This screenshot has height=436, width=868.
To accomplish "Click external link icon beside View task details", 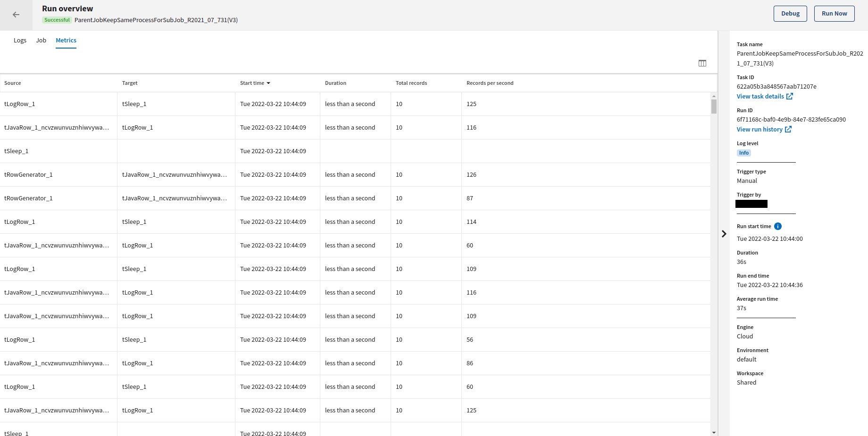I will [790, 96].
